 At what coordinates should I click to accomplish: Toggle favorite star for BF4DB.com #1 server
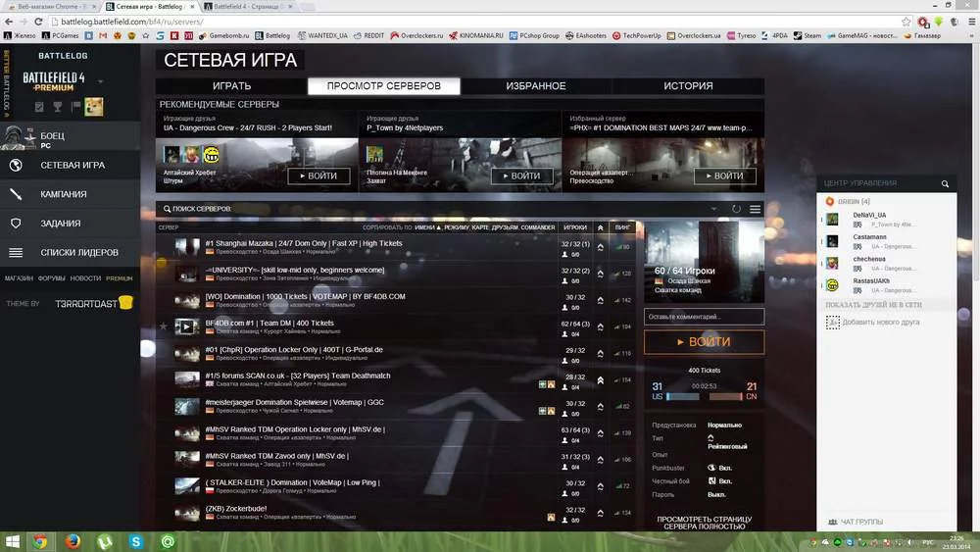click(163, 326)
